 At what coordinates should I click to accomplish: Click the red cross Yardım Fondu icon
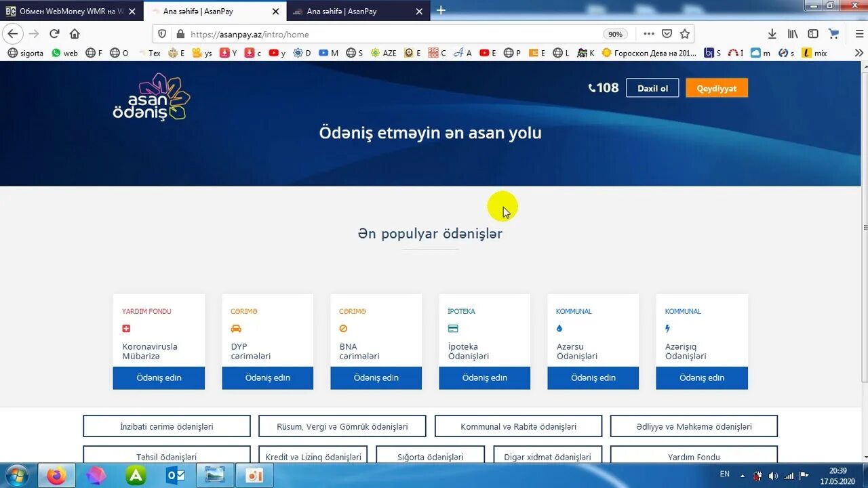pos(126,329)
